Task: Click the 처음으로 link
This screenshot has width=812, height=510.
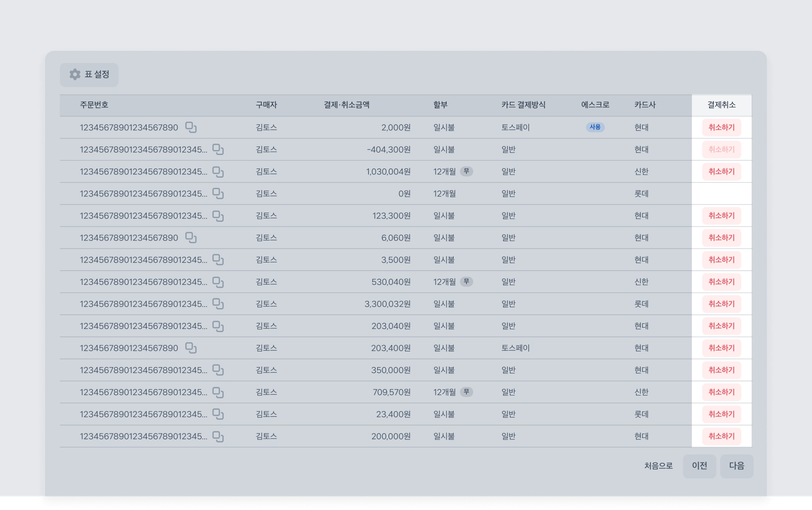Action: (x=658, y=466)
